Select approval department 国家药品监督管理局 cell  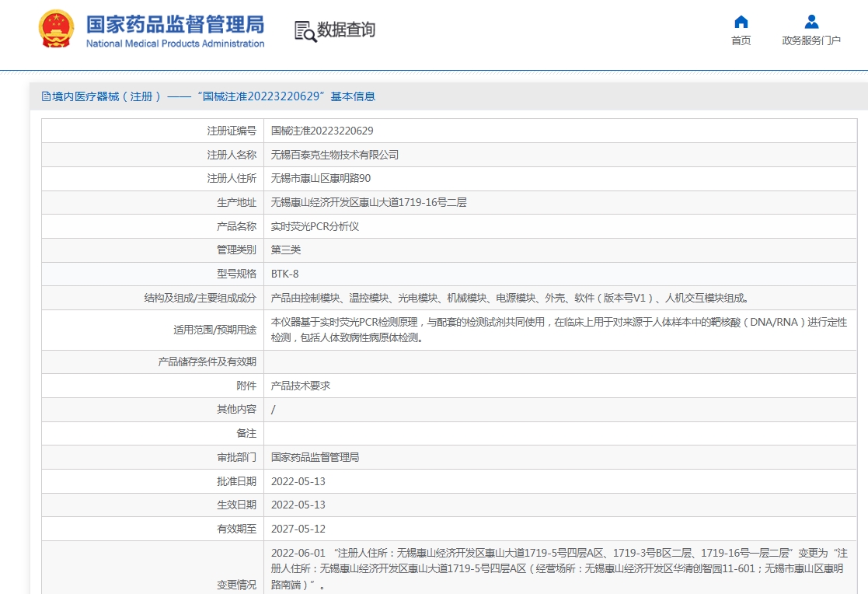pos(315,457)
